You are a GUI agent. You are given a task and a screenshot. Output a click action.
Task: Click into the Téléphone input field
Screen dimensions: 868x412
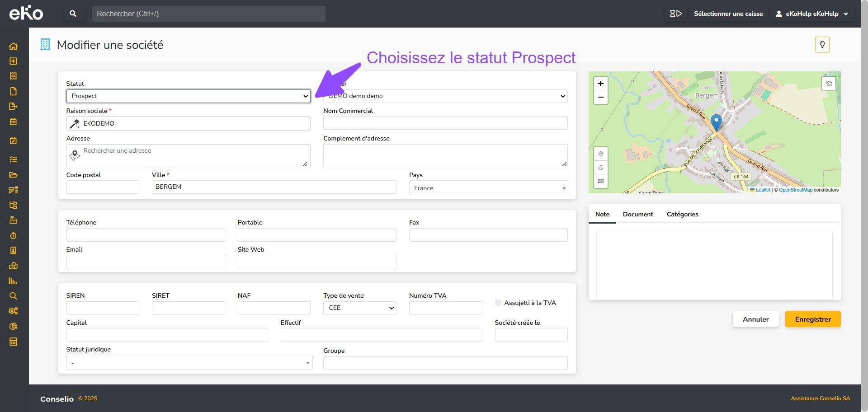(x=146, y=235)
